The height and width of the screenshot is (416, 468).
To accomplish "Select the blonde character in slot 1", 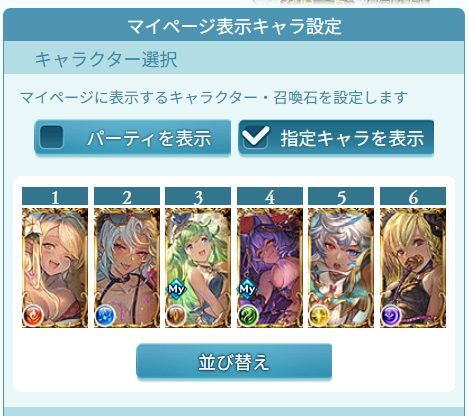I will point(55,268).
